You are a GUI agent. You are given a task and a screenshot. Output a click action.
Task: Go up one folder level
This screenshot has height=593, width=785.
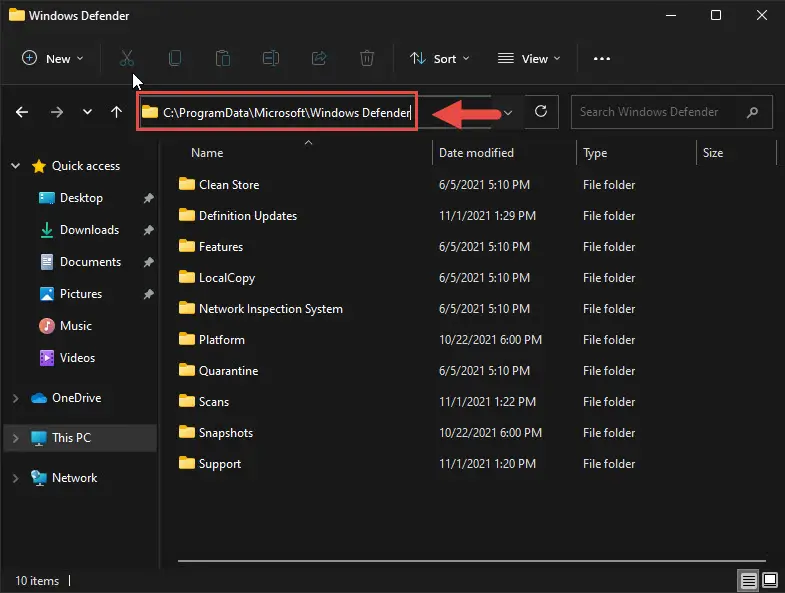(116, 112)
